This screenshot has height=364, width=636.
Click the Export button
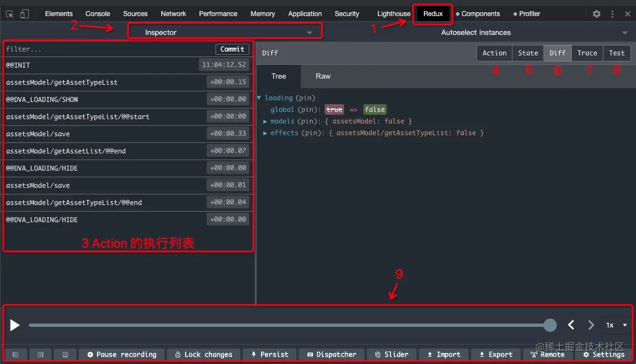click(x=495, y=354)
